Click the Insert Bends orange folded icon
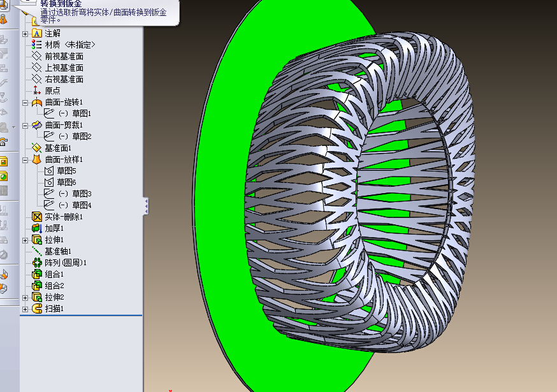 pyautogui.click(x=4, y=274)
